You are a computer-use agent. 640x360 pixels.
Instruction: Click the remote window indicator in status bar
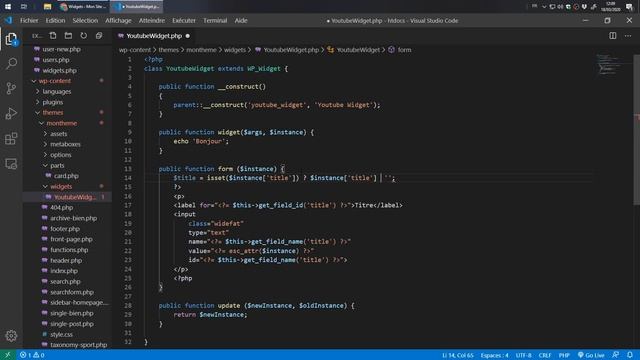(x=7, y=355)
